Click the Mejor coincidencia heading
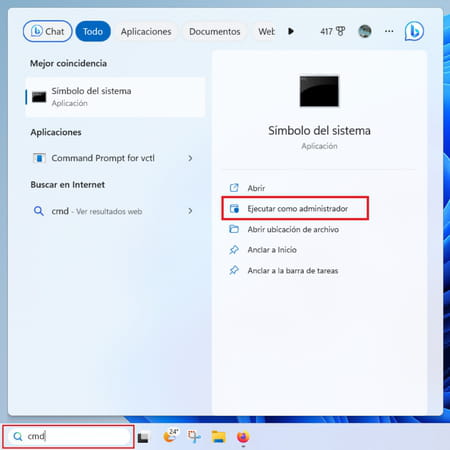Screen dimensions: 450x450 pyautogui.click(x=68, y=63)
